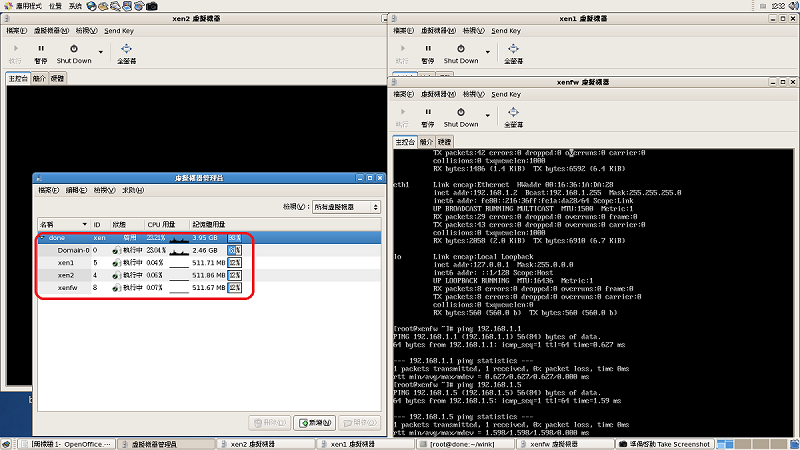This screenshot has width=800, height=450.
Task: Select the Domain-0 row
Action: [x=209, y=251]
